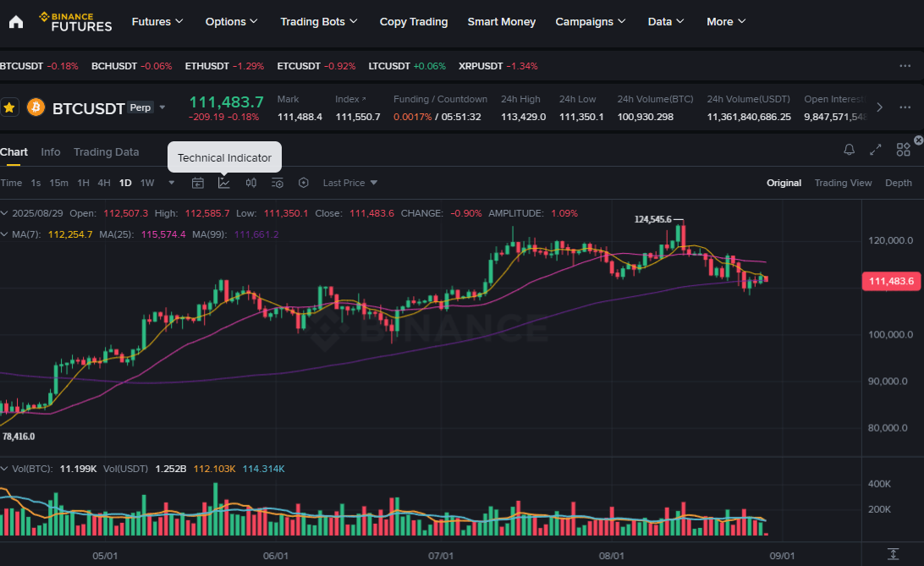The image size is (924, 566).
Task: Click the 09/01 date axis label
Action: coord(782,556)
